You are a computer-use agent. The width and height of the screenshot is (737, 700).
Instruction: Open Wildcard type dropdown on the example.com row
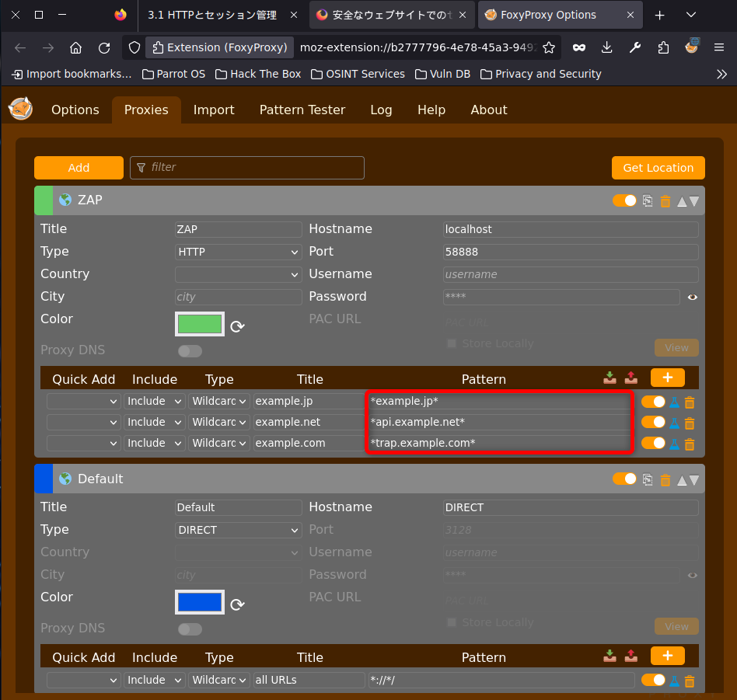219,443
